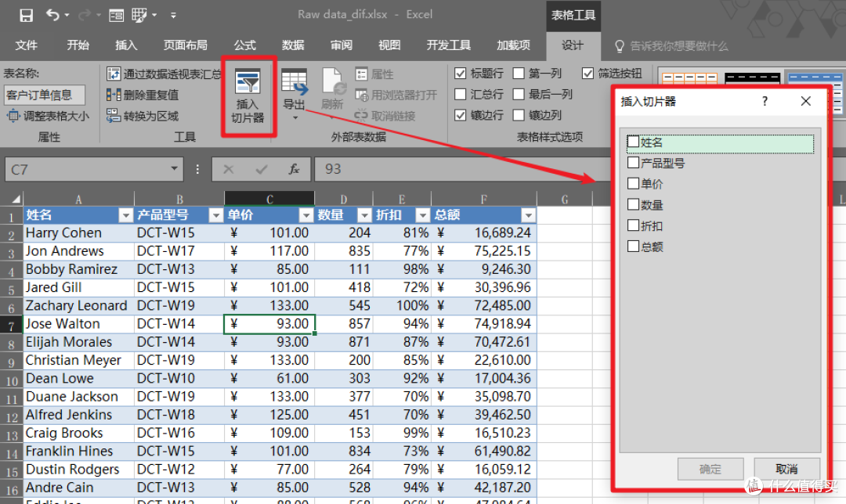Switch to the 开始 (Home) tab

pyautogui.click(x=78, y=45)
